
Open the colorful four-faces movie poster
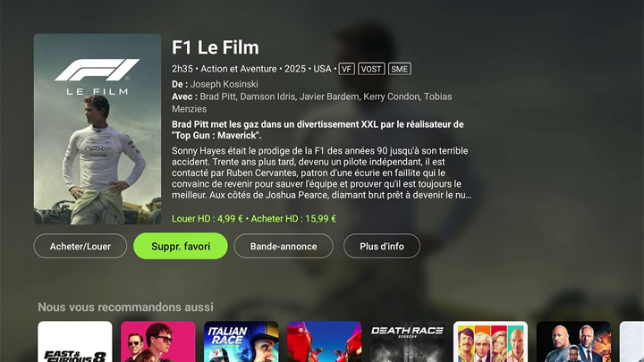tap(490, 341)
